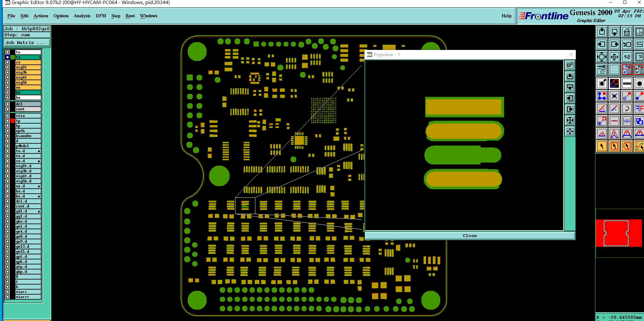The image size is (644, 321).
Task: Select the gko.d layer name
Action: (x=28, y=221)
